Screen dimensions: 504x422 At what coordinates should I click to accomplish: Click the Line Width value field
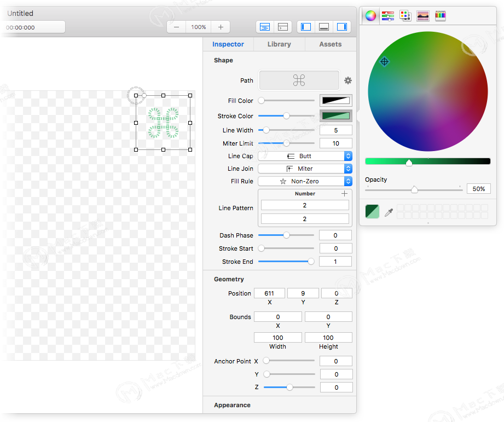pos(336,130)
